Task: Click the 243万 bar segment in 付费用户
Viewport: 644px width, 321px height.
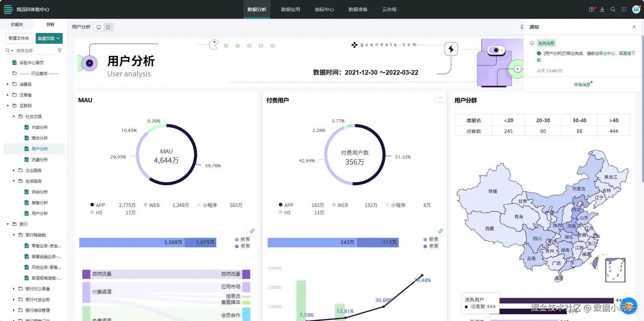Action: pyautogui.click(x=312, y=243)
